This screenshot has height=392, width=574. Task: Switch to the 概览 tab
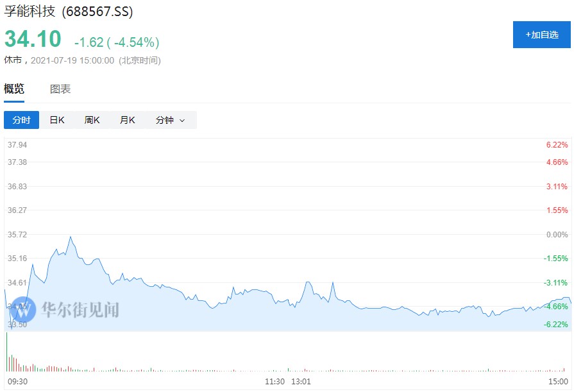(14, 89)
